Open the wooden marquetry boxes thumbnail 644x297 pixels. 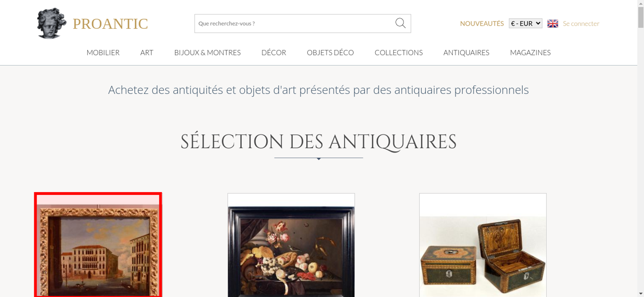tap(483, 245)
